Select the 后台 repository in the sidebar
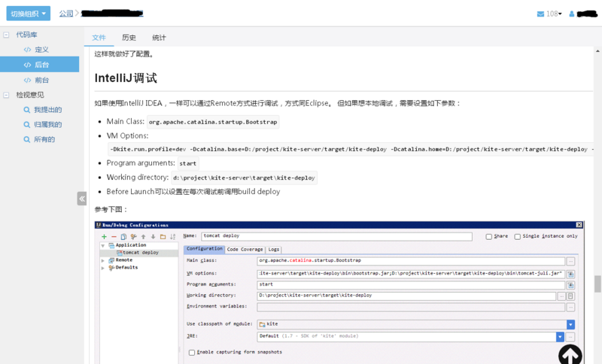The height and width of the screenshot is (364, 602). pos(40,65)
